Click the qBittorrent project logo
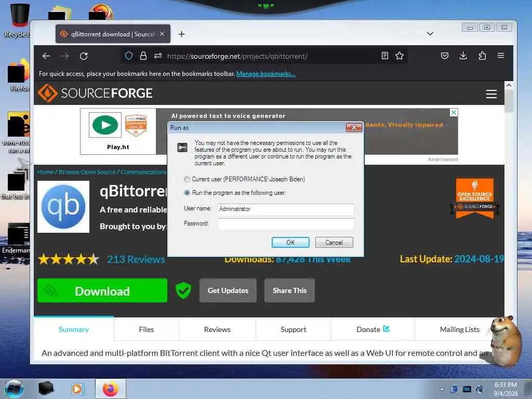This screenshot has width=532, height=399. [x=63, y=206]
